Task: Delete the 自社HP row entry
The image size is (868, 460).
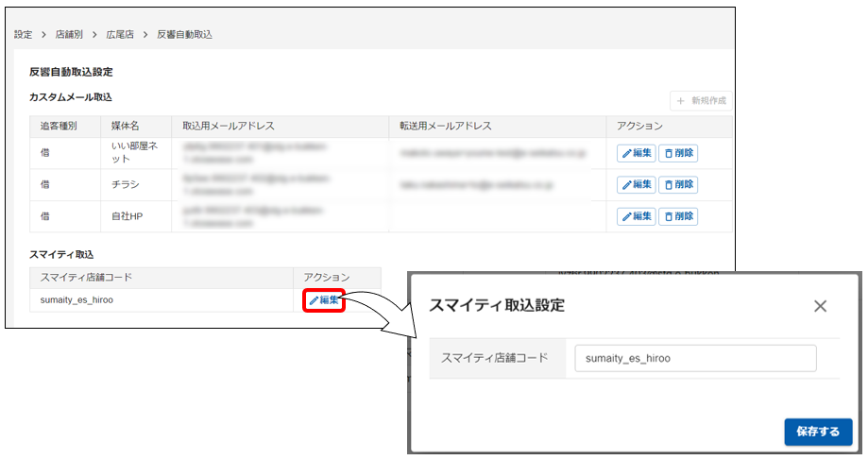Action: tap(678, 216)
